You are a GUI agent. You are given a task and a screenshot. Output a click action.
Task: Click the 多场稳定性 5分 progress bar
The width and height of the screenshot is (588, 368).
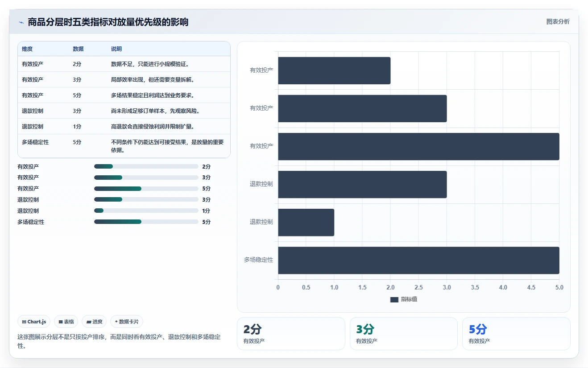point(146,222)
